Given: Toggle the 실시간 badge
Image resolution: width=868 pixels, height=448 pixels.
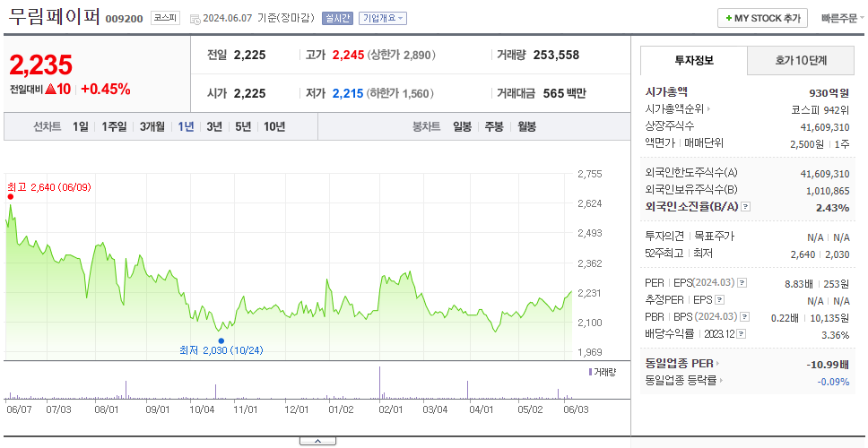Looking at the screenshot, I should coord(338,18).
